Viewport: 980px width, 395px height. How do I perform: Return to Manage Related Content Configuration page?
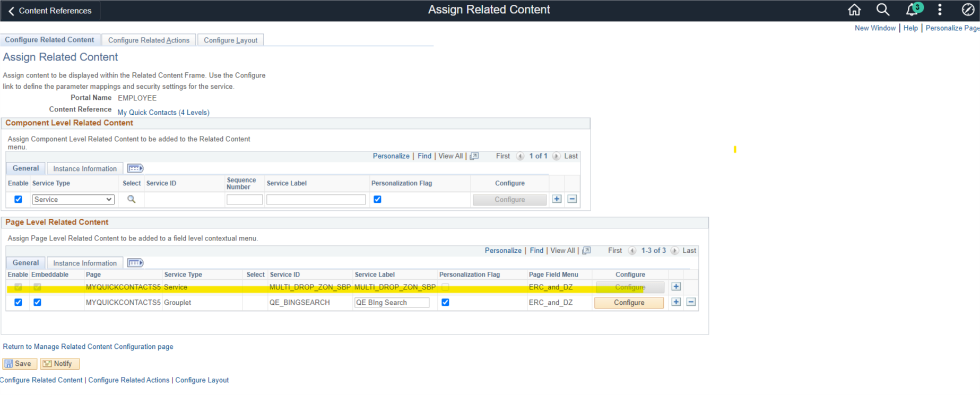[x=88, y=347]
